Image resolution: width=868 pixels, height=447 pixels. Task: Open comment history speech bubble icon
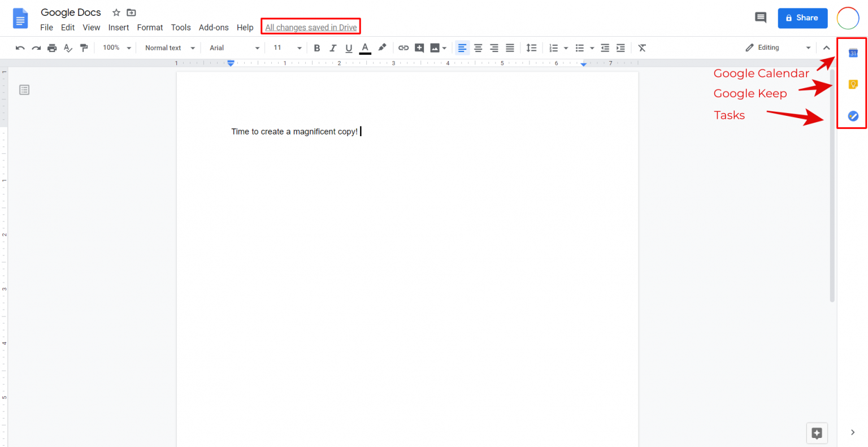click(761, 18)
